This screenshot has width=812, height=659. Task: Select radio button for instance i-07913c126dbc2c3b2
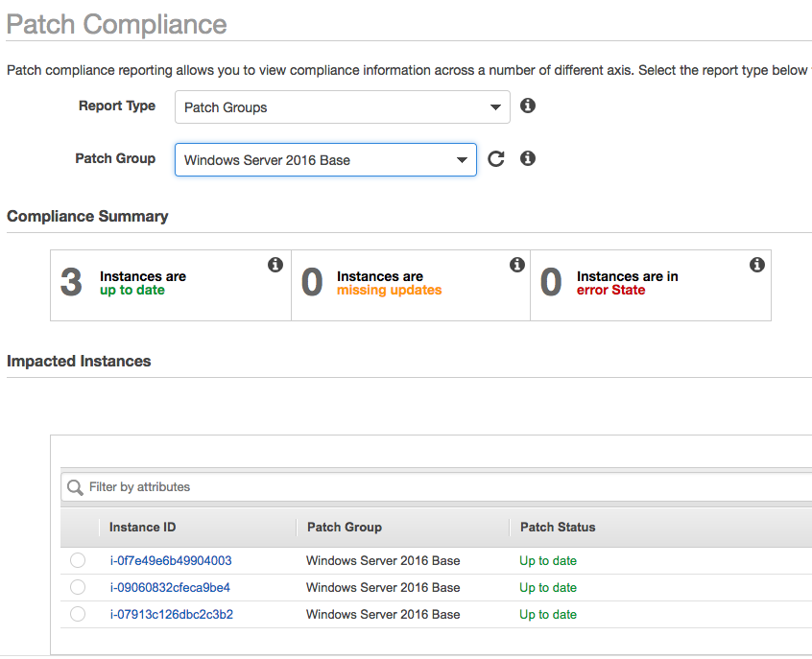click(78, 614)
